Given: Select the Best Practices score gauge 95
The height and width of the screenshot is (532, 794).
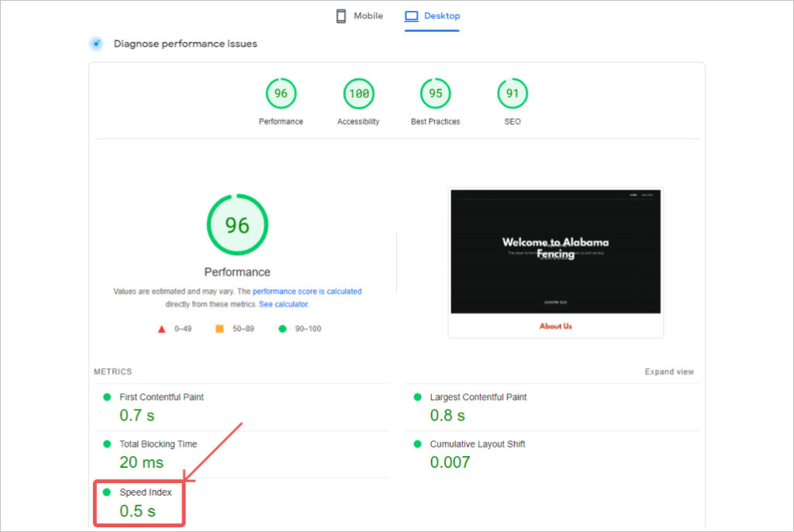Looking at the screenshot, I should [435, 94].
